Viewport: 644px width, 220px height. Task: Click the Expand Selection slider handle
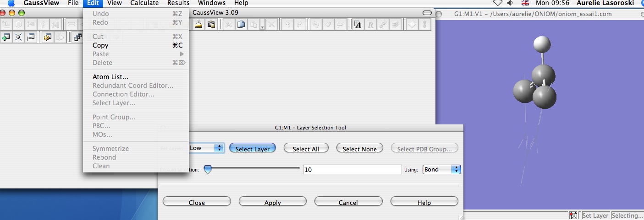coord(208,169)
